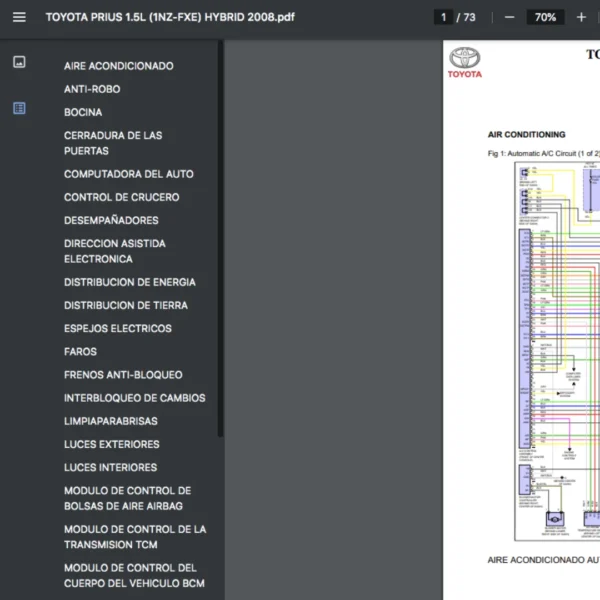The image size is (600, 600).
Task: Zoom out using the minus icon
Action: 509,17
